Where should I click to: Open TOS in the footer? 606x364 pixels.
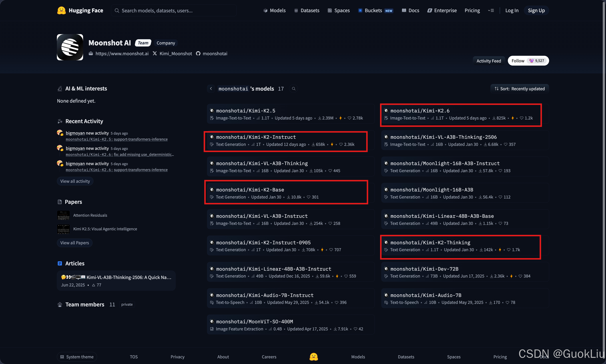pos(134,357)
